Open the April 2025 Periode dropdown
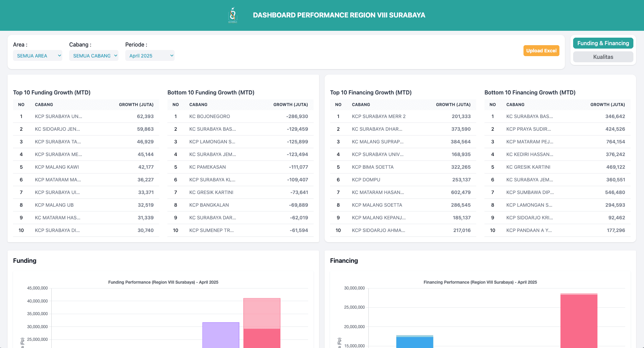644x348 pixels. click(x=150, y=55)
